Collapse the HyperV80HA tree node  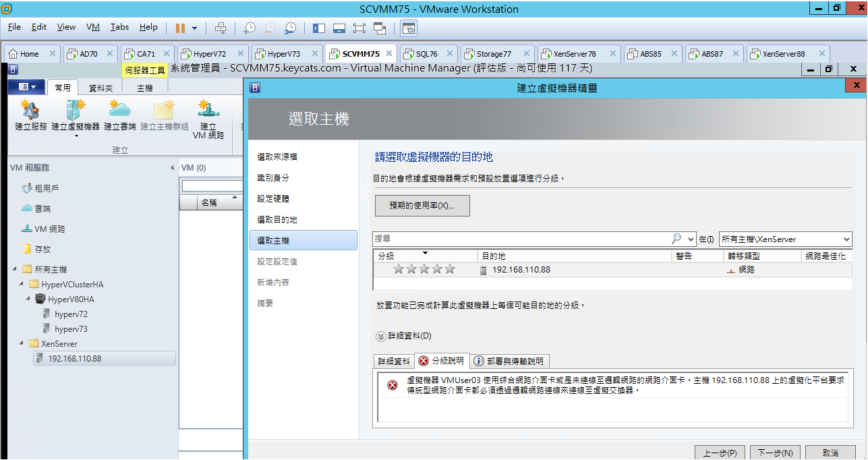pos(29,299)
